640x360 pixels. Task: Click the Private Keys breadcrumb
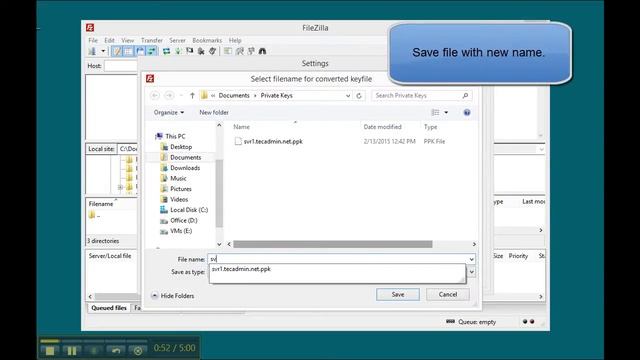coord(277,96)
